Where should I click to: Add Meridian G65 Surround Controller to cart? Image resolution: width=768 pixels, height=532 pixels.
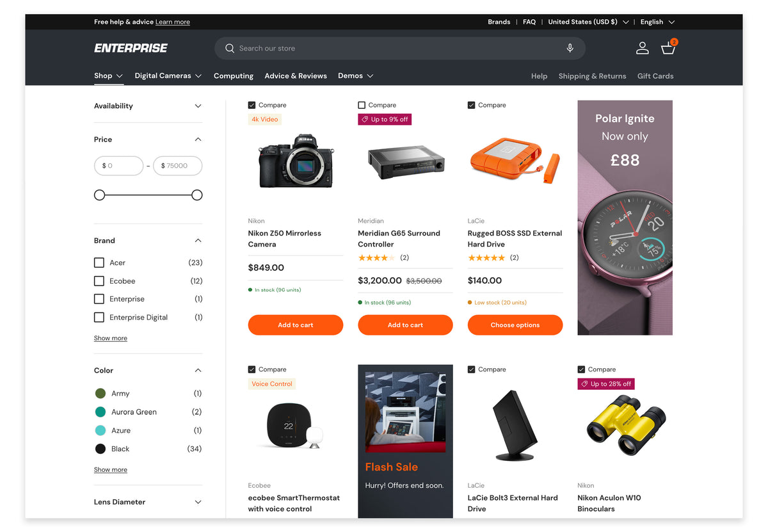click(405, 325)
